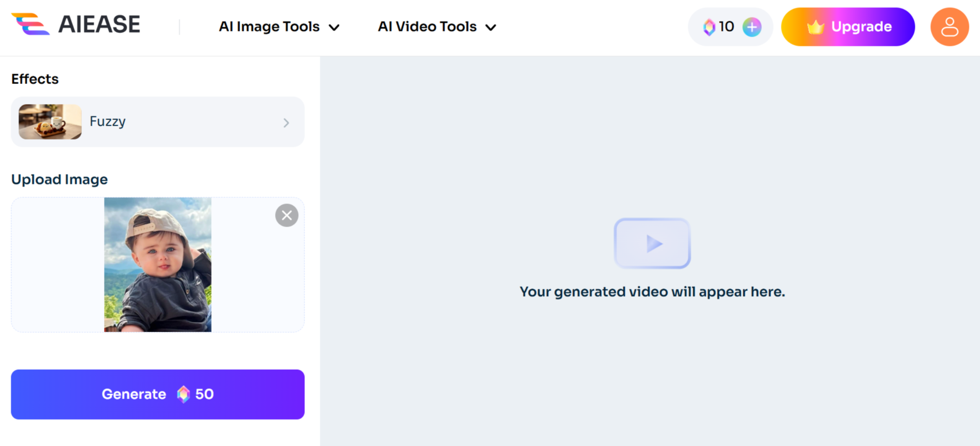This screenshot has height=446, width=980.
Task: Select AI Video Tools menu item
Action: point(427,26)
